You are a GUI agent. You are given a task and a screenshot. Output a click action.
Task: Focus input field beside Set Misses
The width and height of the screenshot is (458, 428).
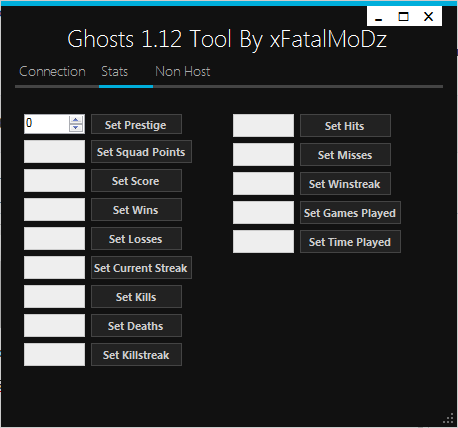[x=263, y=155]
